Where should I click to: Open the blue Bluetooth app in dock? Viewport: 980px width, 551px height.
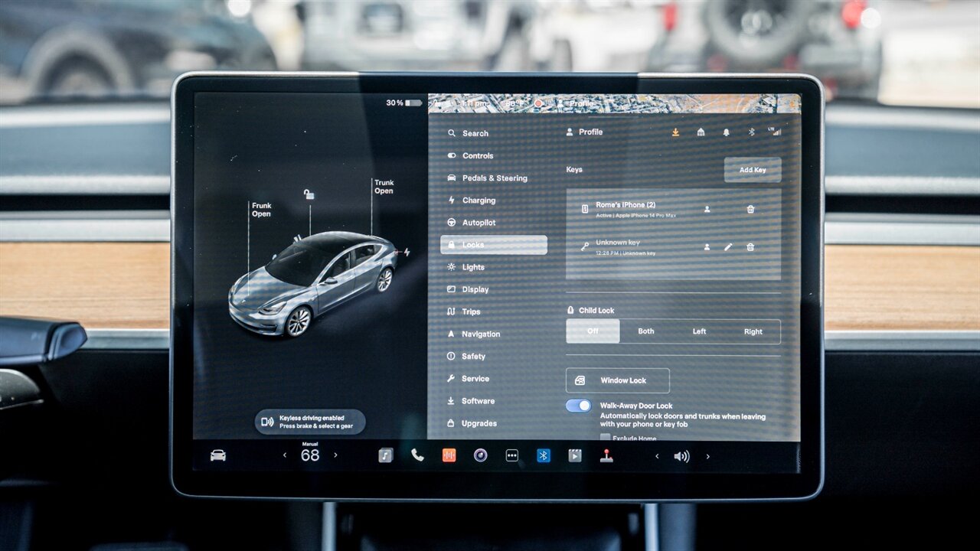pos(544,455)
